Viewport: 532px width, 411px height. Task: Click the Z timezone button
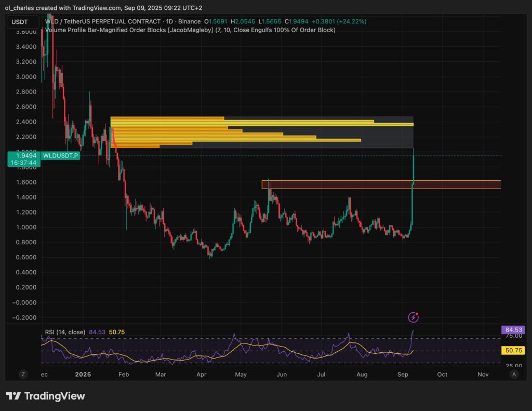tap(23, 374)
